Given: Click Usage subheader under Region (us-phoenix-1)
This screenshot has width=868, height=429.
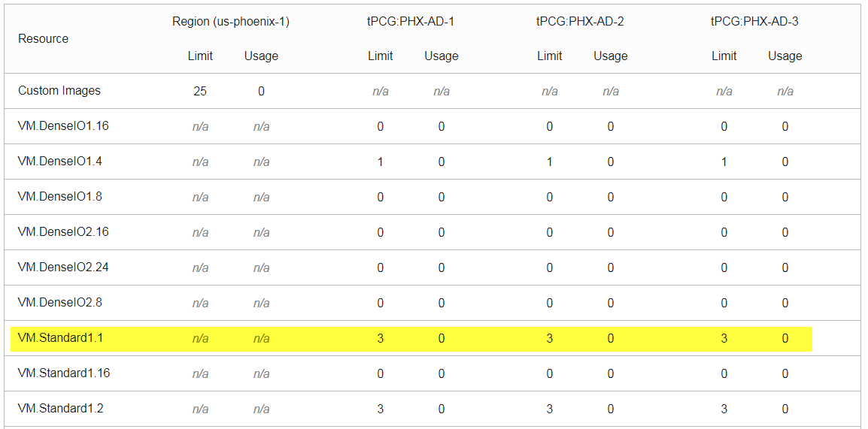Looking at the screenshot, I should click(x=261, y=56).
